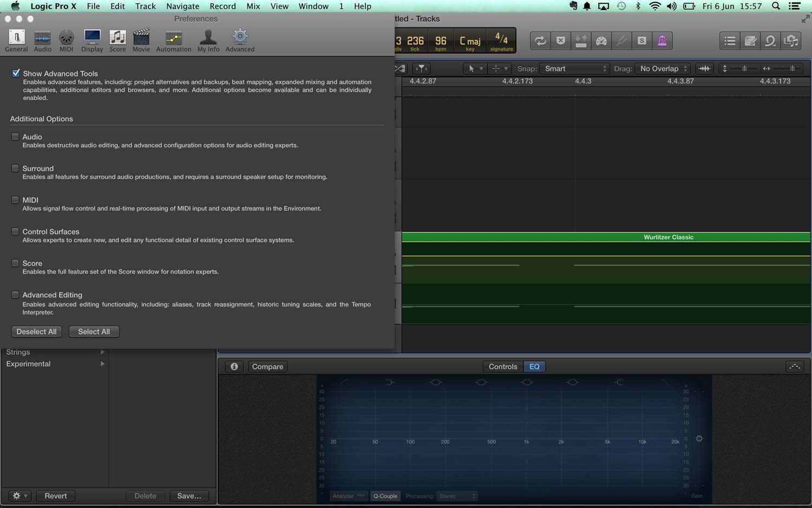Open the Navigate menu
Image resolution: width=812 pixels, height=508 pixels.
(x=182, y=6)
